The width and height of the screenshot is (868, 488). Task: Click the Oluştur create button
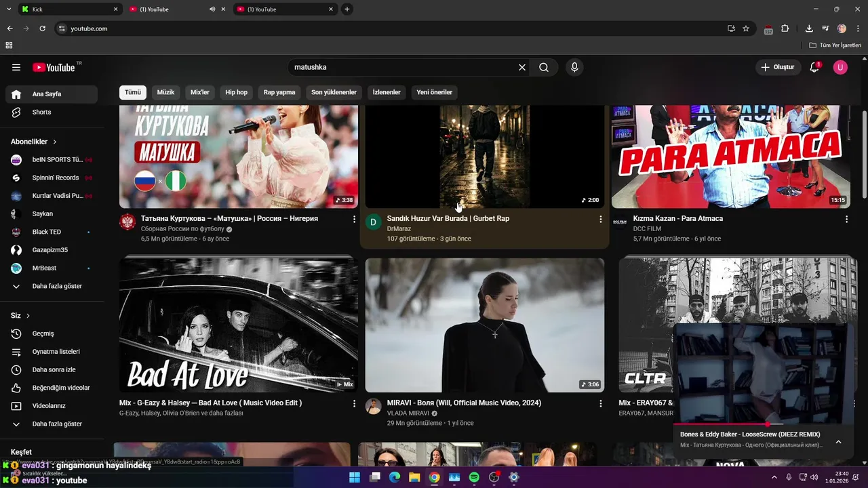[x=778, y=67]
